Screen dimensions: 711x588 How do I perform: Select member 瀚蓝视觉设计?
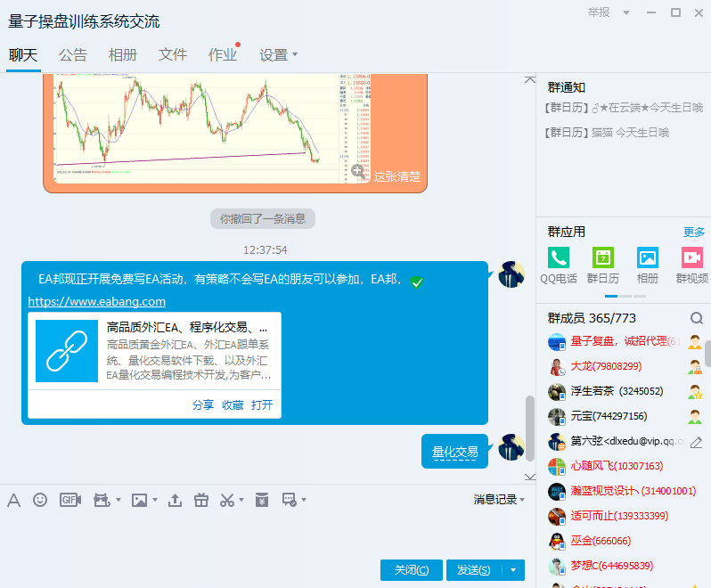click(x=625, y=491)
